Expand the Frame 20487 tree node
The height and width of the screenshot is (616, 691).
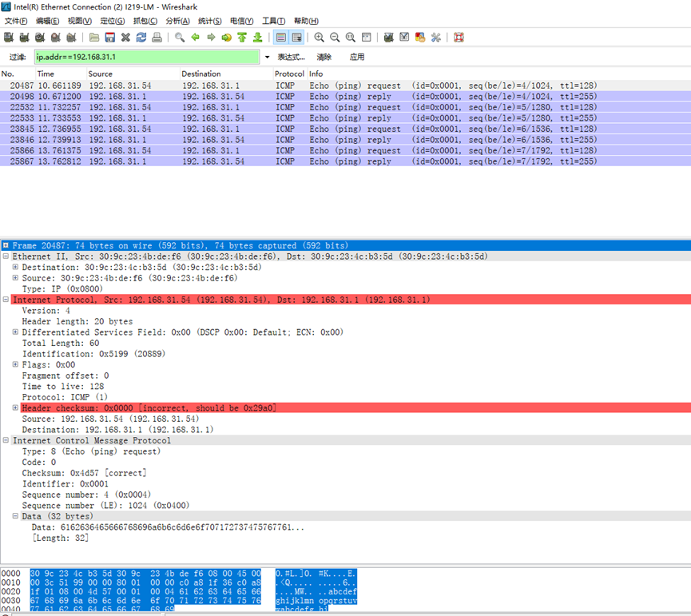(x=6, y=245)
